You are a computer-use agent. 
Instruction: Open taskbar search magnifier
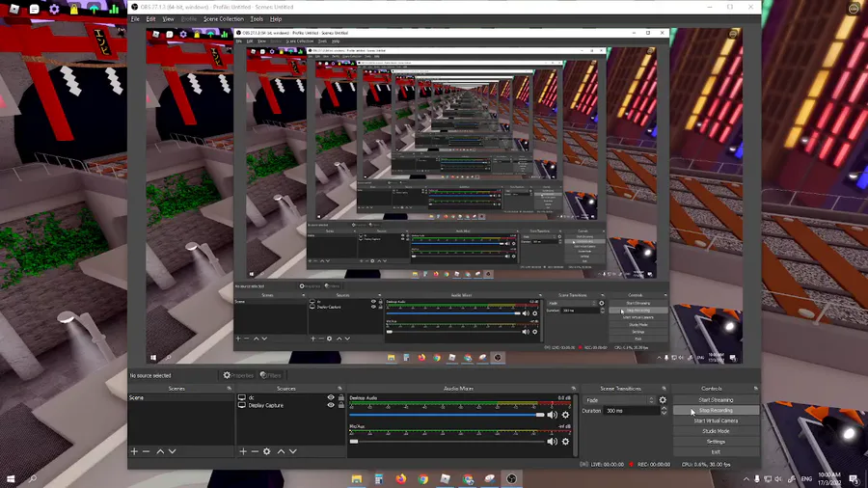(32, 478)
